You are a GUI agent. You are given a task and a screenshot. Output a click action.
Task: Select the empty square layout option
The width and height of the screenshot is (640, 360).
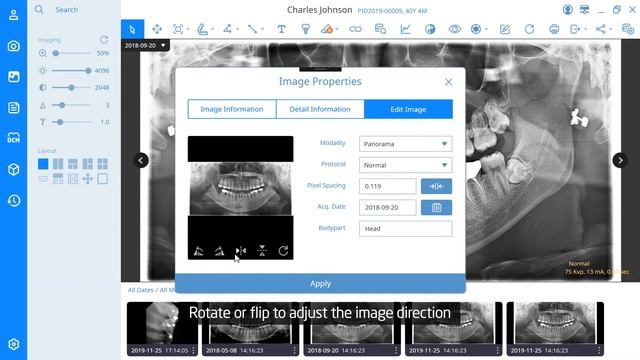coord(102,179)
